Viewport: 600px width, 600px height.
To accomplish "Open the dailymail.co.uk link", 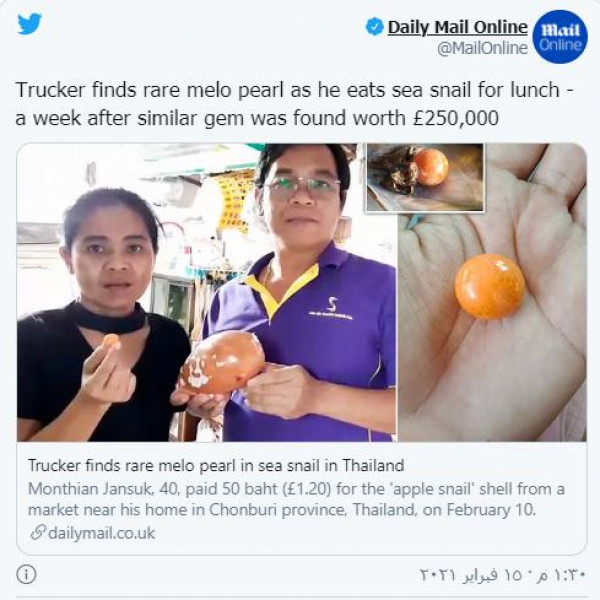I will (101, 533).
